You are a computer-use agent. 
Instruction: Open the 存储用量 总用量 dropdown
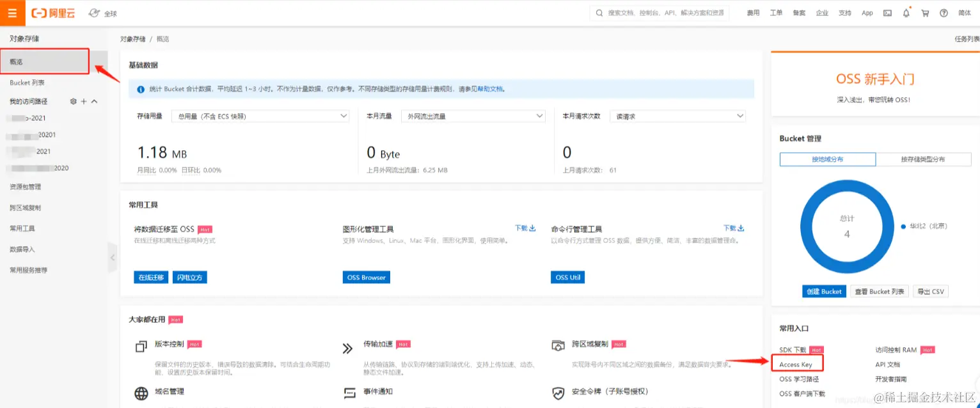pos(261,116)
